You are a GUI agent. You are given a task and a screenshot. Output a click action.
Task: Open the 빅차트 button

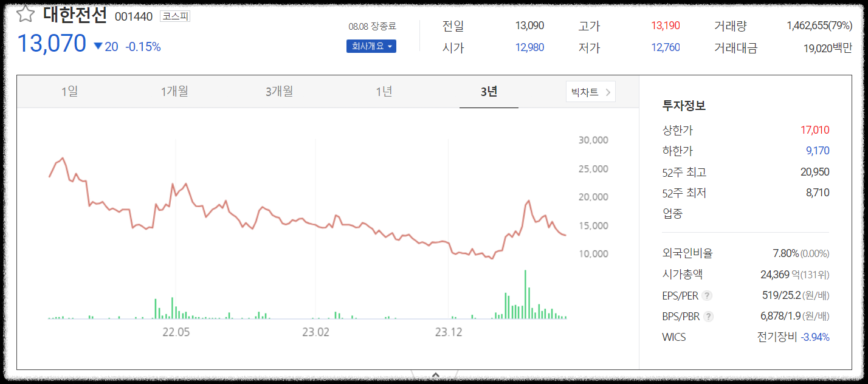pyautogui.click(x=590, y=92)
